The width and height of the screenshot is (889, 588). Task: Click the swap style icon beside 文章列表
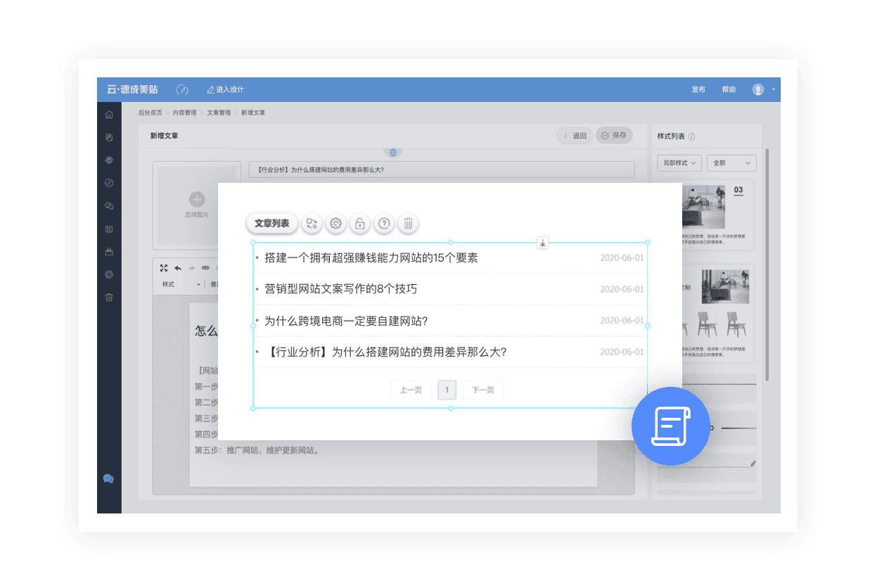(312, 224)
